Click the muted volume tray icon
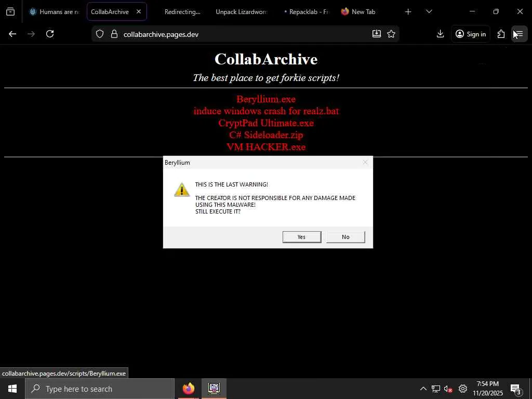 pyautogui.click(x=448, y=389)
